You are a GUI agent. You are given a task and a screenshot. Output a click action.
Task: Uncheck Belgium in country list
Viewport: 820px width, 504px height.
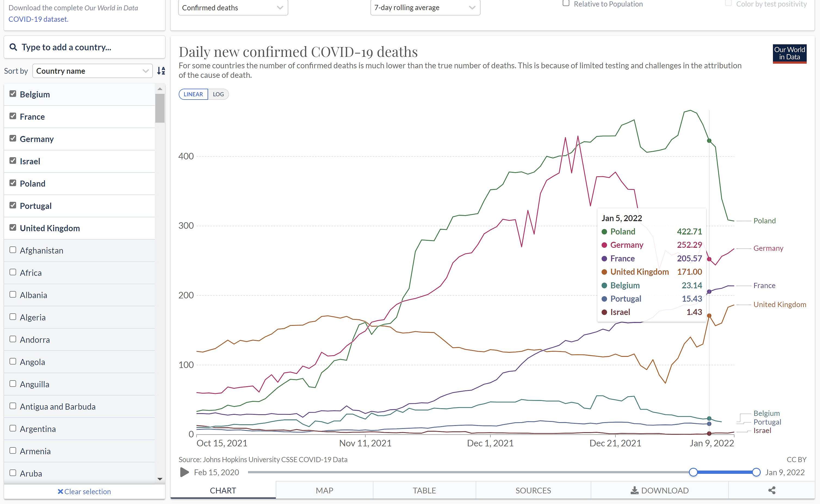(x=13, y=94)
